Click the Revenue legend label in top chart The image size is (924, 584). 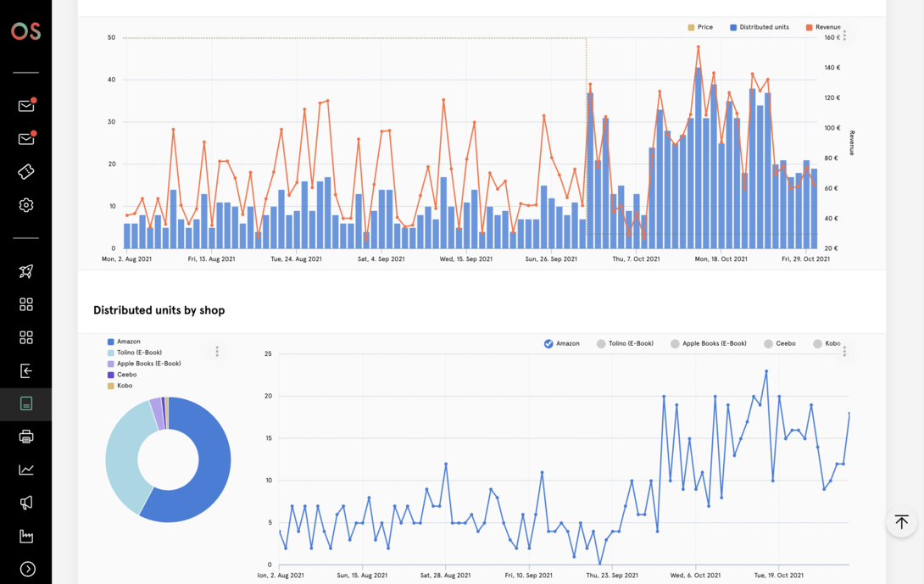[x=827, y=27]
